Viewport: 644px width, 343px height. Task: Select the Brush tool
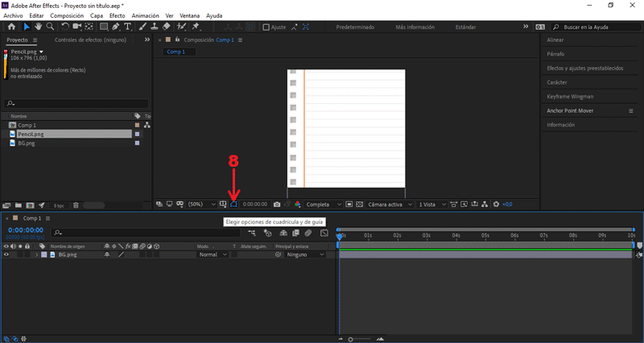pos(142,27)
